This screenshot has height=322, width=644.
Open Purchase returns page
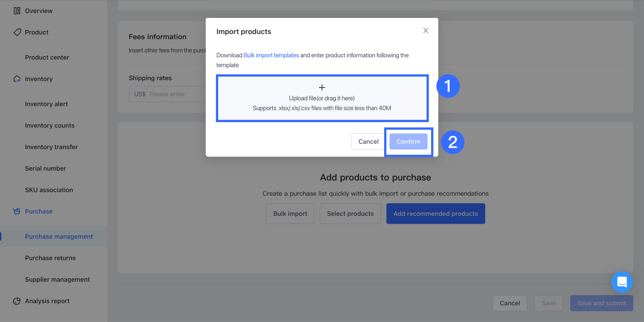[x=50, y=258]
